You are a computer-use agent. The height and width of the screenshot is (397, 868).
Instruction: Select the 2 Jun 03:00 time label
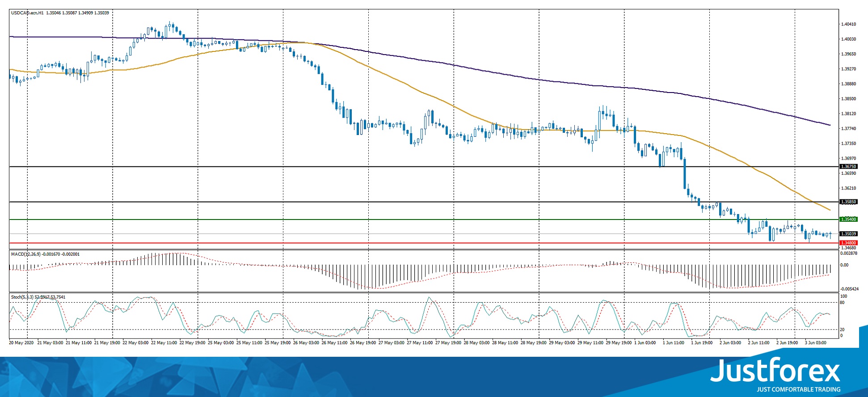[x=730, y=343]
